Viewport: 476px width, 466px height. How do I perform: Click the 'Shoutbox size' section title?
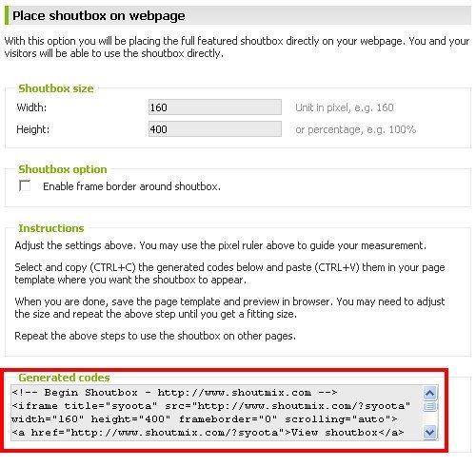pyautogui.click(x=56, y=88)
